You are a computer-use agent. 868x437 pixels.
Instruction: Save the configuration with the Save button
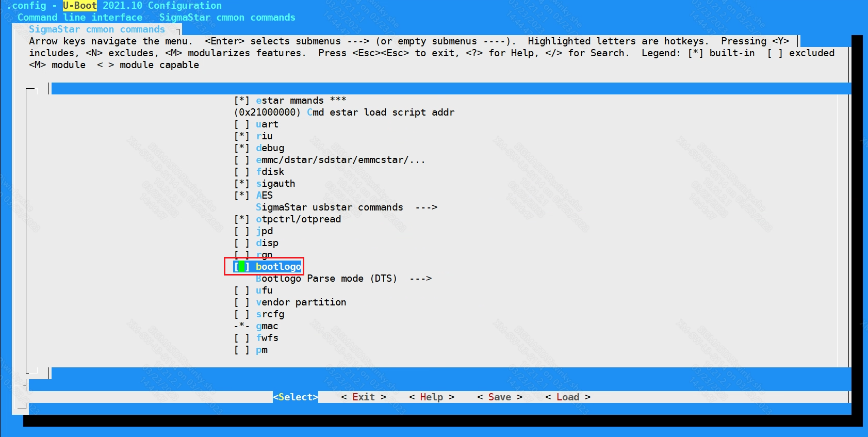pos(500,397)
